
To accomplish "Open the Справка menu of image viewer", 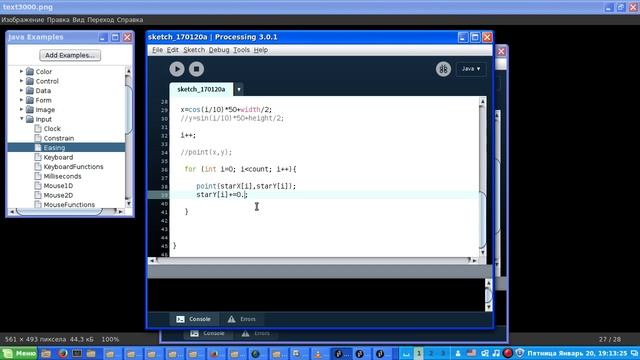I will (130, 20).
